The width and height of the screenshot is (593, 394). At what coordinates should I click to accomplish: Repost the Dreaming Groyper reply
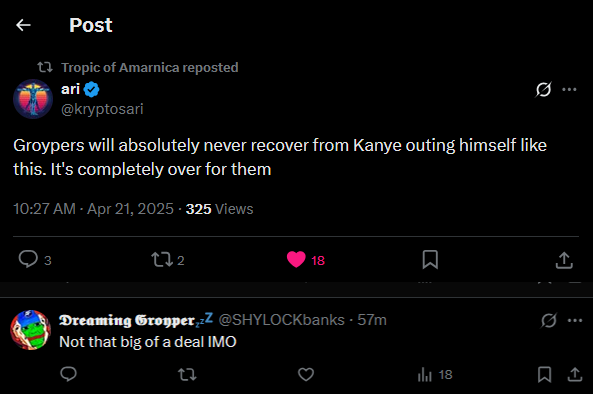pyautogui.click(x=187, y=374)
